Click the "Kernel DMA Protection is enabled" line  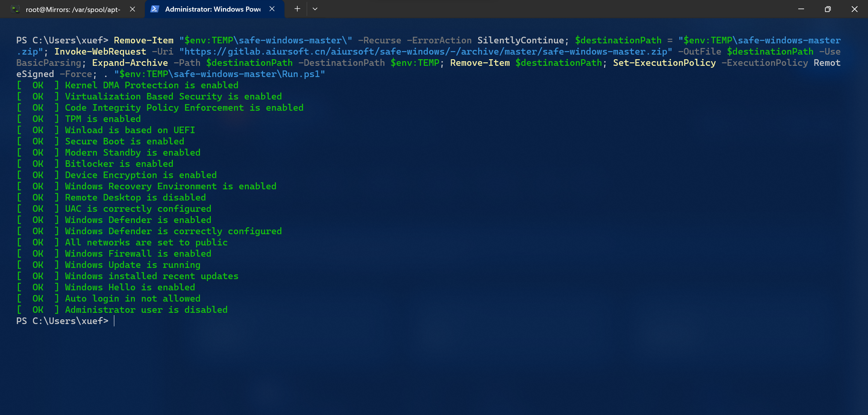[x=152, y=85]
